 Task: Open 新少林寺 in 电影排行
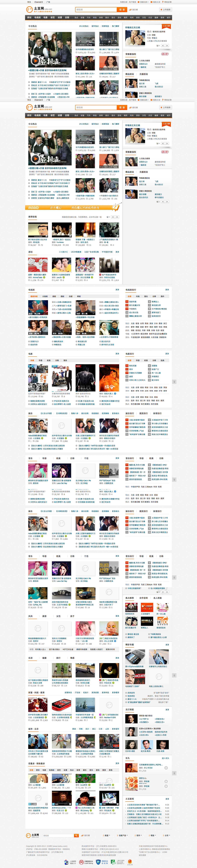(155, 380)
